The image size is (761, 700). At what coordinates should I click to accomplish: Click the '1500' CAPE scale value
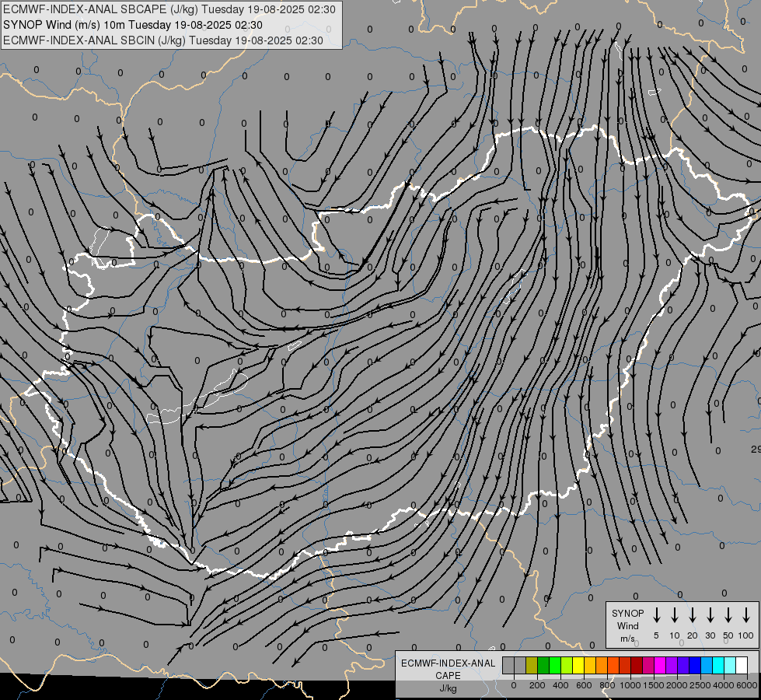click(x=654, y=685)
